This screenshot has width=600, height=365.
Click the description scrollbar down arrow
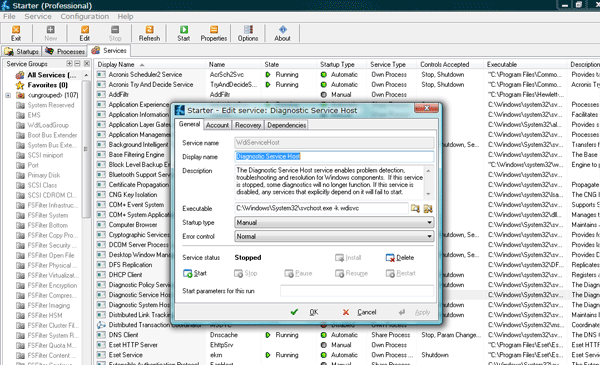click(429, 194)
